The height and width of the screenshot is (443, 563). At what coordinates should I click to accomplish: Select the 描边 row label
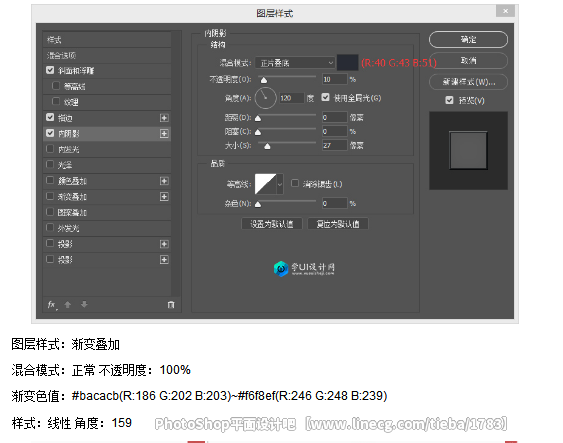[x=65, y=118]
